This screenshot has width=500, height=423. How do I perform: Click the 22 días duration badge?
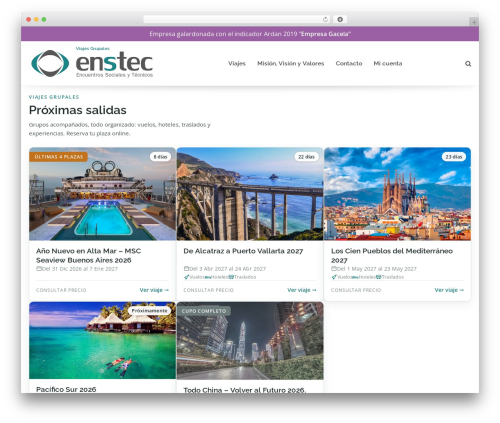pos(306,157)
